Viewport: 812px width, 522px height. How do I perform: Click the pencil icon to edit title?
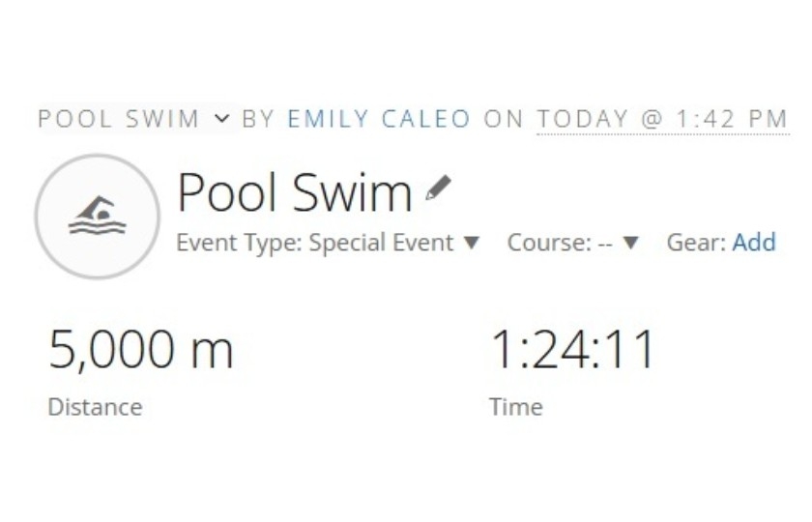click(x=438, y=188)
